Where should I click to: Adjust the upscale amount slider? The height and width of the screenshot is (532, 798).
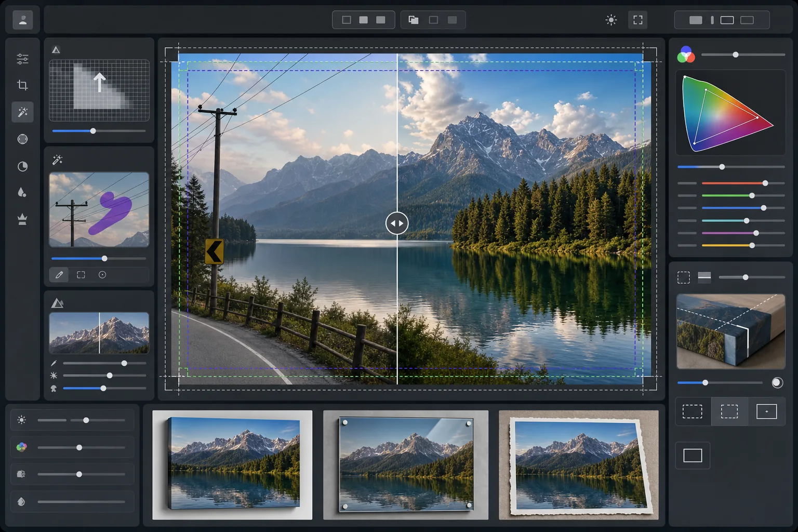(99, 131)
